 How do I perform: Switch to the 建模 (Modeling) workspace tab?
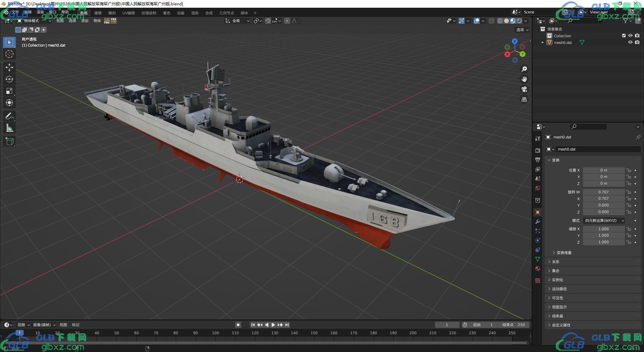(98, 13)
